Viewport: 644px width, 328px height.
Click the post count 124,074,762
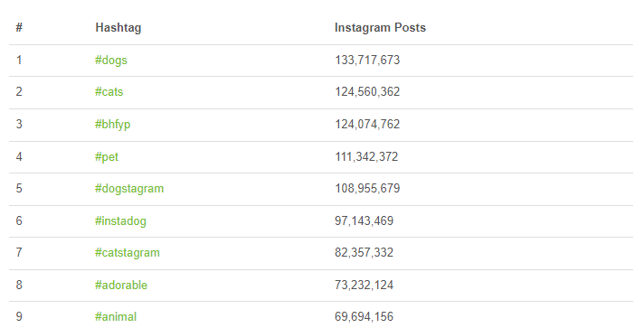367,125
